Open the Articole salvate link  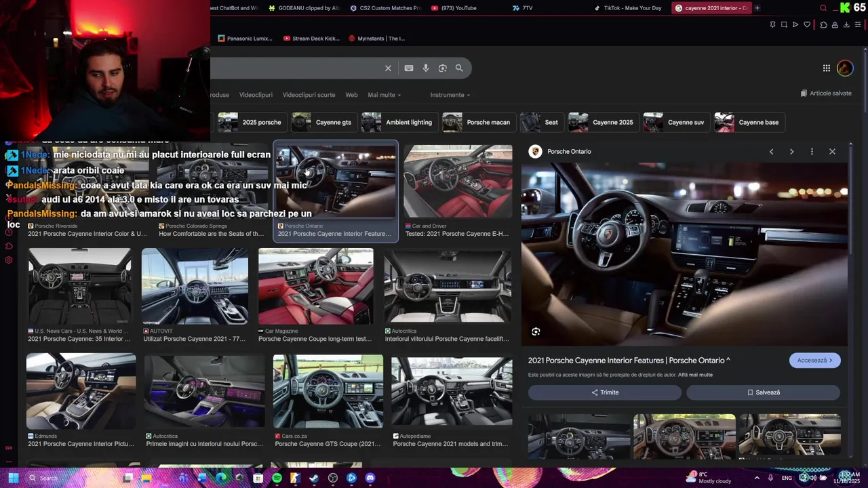coord(825,93)
